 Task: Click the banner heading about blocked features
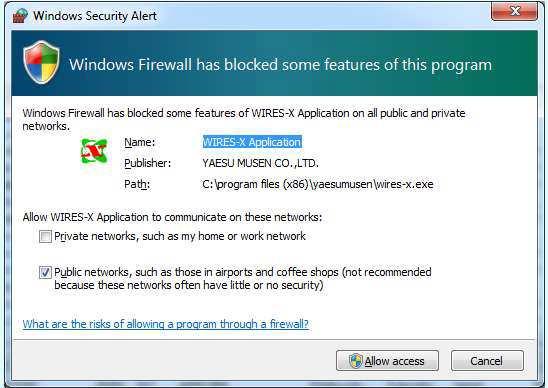pyautogui.click(x=280, y=65)
